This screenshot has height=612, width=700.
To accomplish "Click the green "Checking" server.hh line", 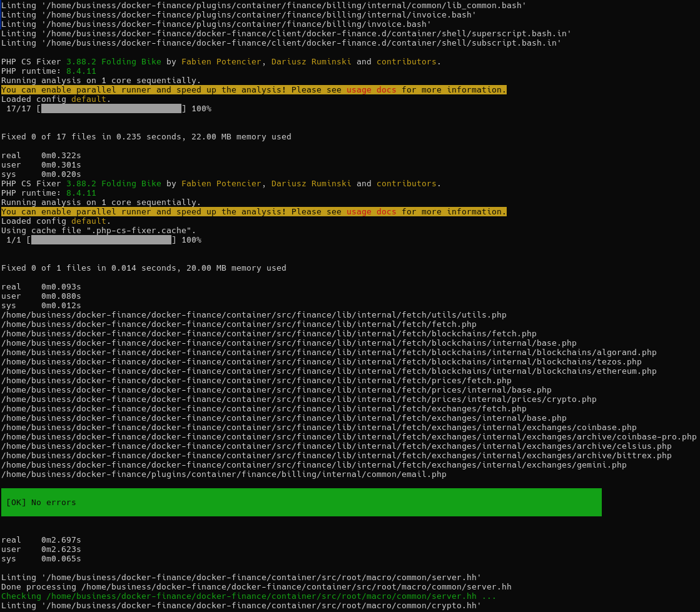I will pos(248,596).
